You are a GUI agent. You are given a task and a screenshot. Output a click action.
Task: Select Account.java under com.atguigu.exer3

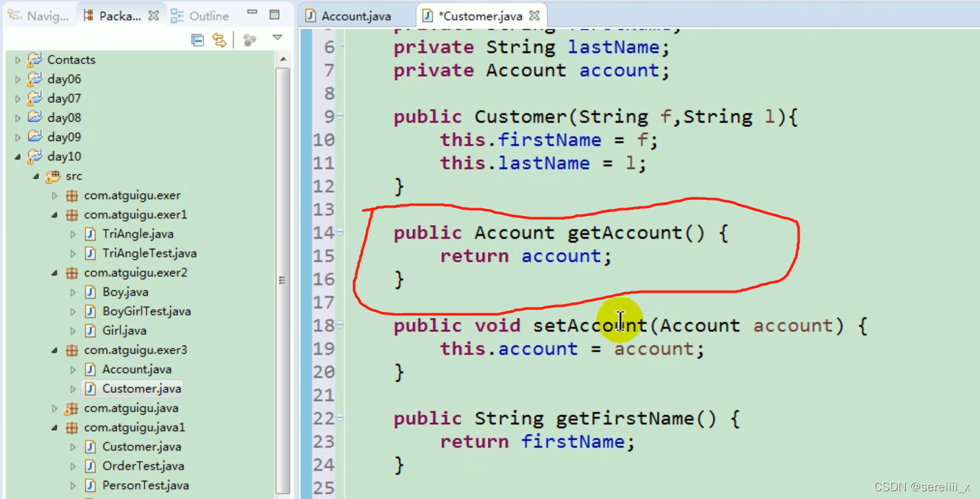click(137, 369)
